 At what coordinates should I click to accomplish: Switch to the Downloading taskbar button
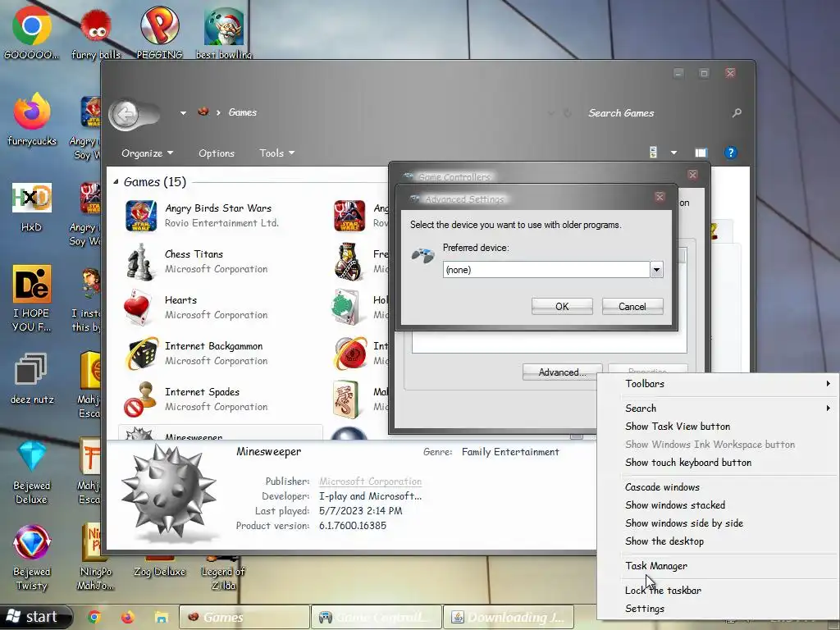(509, 617)
